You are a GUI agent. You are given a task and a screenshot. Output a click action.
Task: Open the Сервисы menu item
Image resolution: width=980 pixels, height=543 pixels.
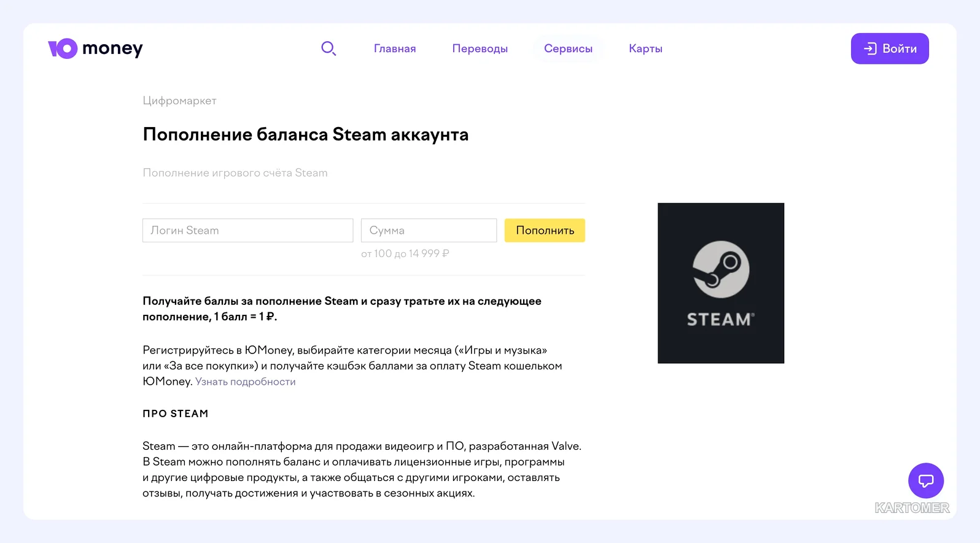568,48
